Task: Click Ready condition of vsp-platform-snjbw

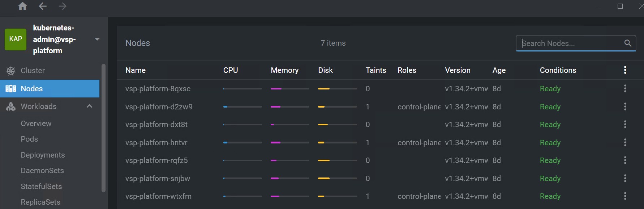Action: (x=550, y=179)
